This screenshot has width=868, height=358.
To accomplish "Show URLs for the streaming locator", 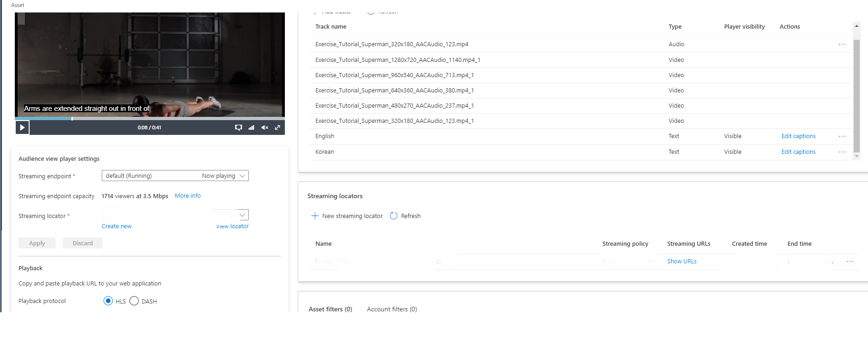I will coord(682,261).
